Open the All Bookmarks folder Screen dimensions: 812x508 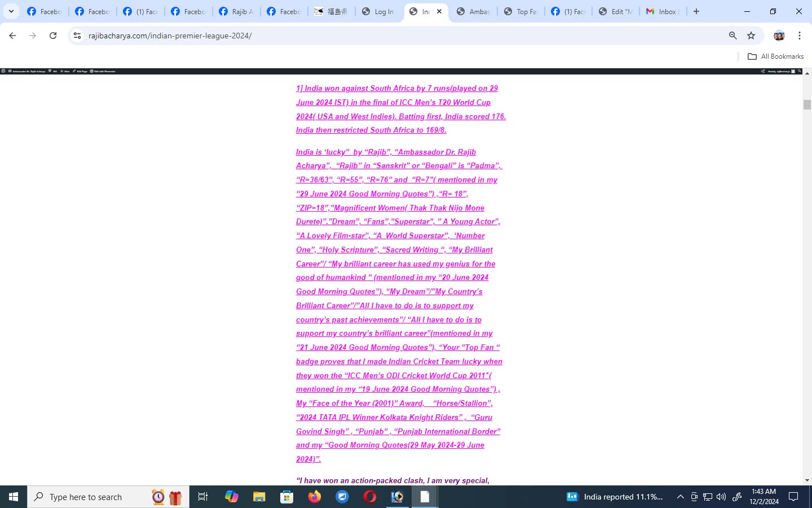point(775,56)
